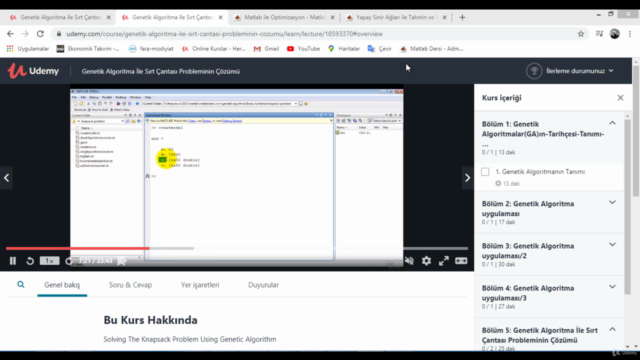Open Online Kurslar bookmark
This screenshot has height=360, width=640.
pos(213,49)
